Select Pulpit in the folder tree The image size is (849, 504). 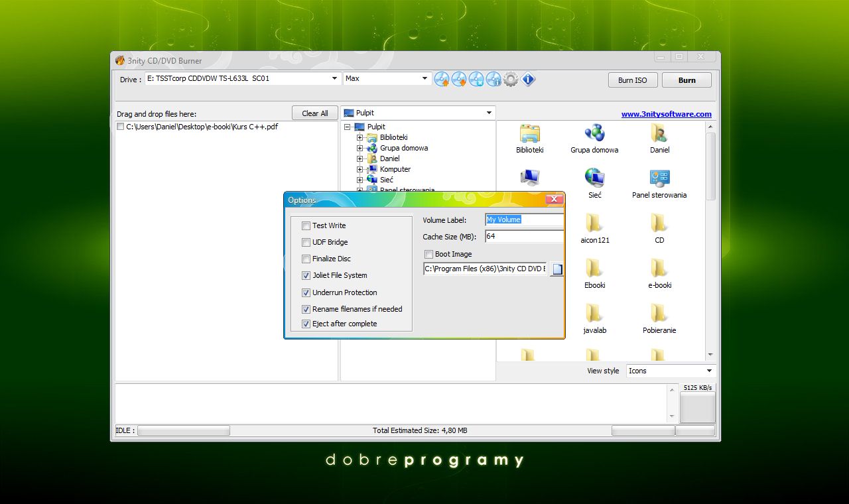(x=376, y=127)
